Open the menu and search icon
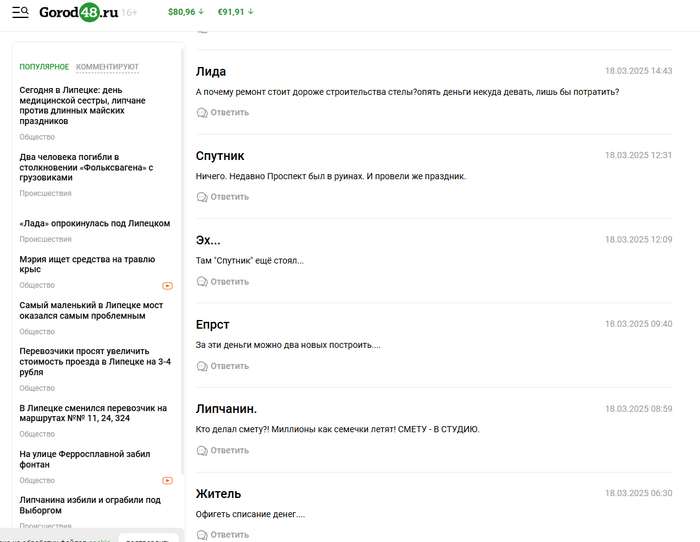Screen dimensions: 700x542 pyautogui.click(x=20, y=12)
